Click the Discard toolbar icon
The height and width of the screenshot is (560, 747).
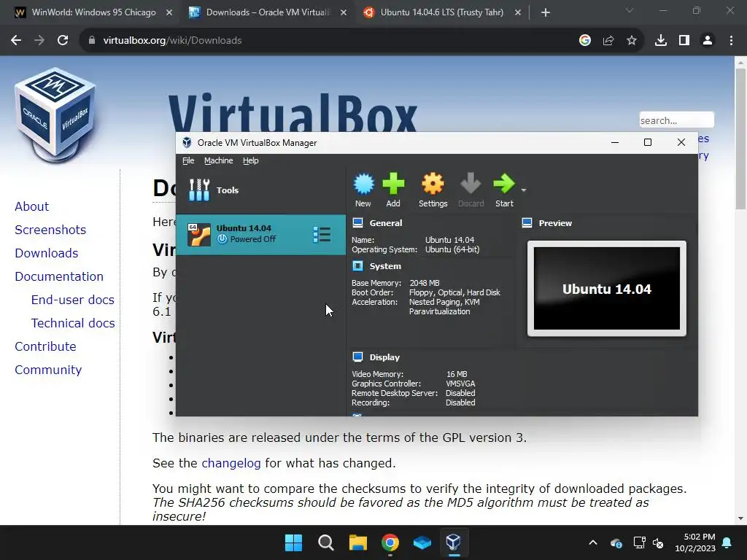pos(471,184)
